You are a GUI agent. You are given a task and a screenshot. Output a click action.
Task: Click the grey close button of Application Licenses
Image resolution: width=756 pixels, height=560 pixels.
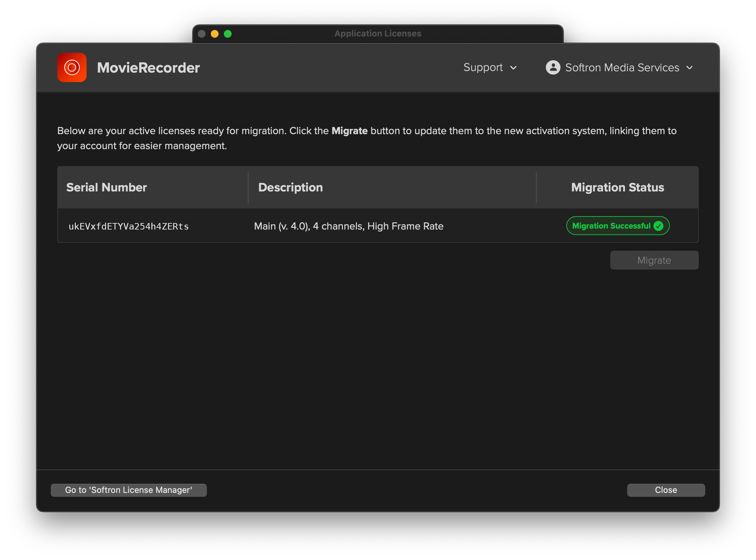pyautogui.click(x=202, y=34)
